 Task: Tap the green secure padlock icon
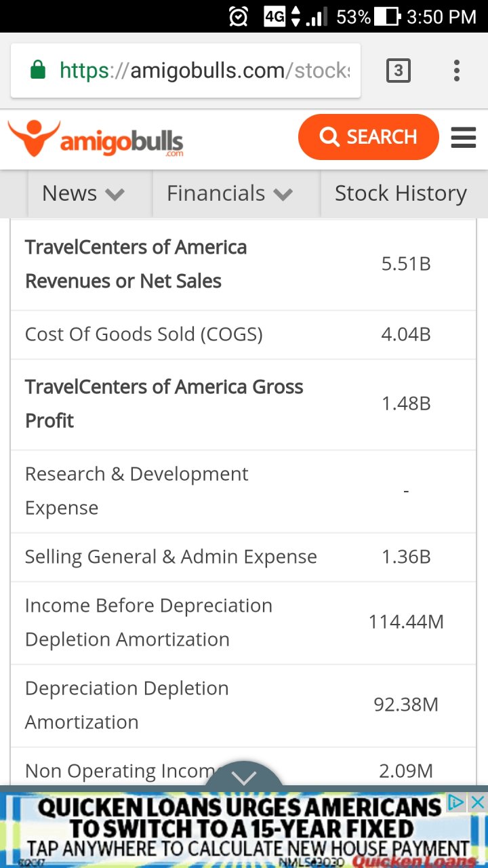point(38,71)
